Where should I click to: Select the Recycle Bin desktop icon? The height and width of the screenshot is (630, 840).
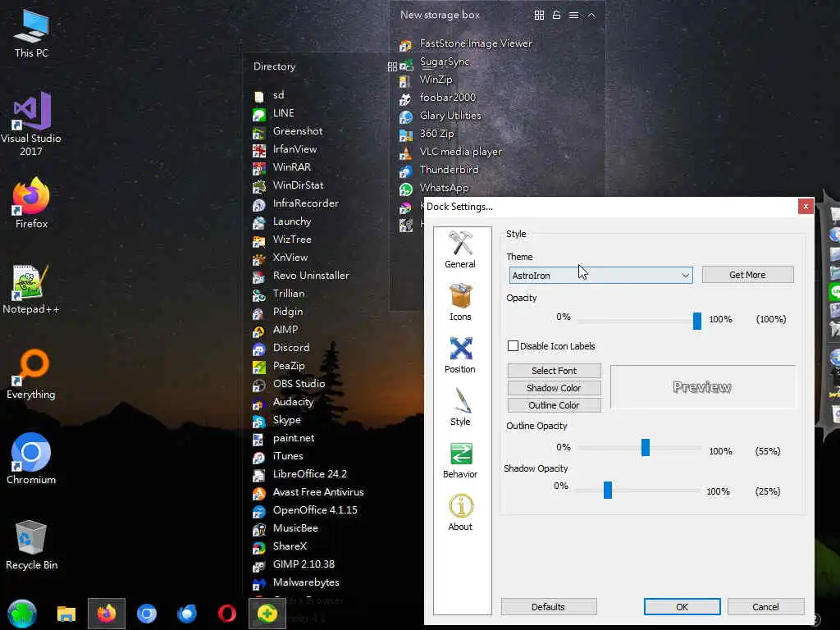click(31, 546)
